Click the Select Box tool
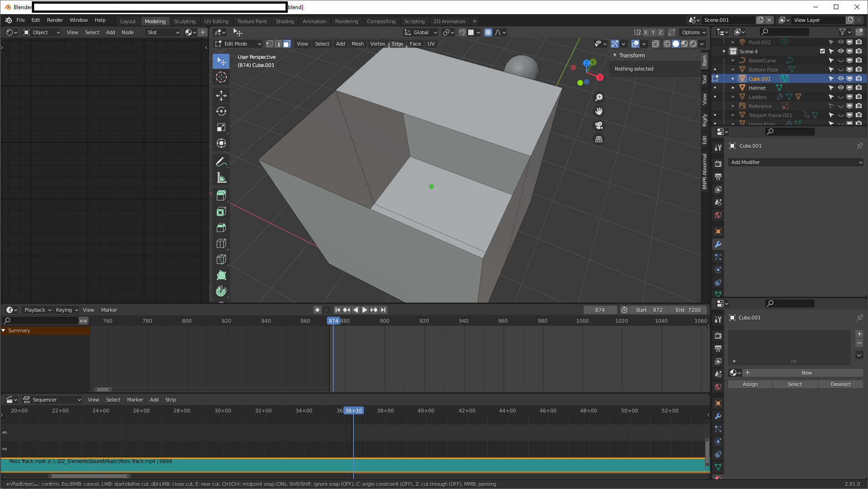 coord(221,62)
